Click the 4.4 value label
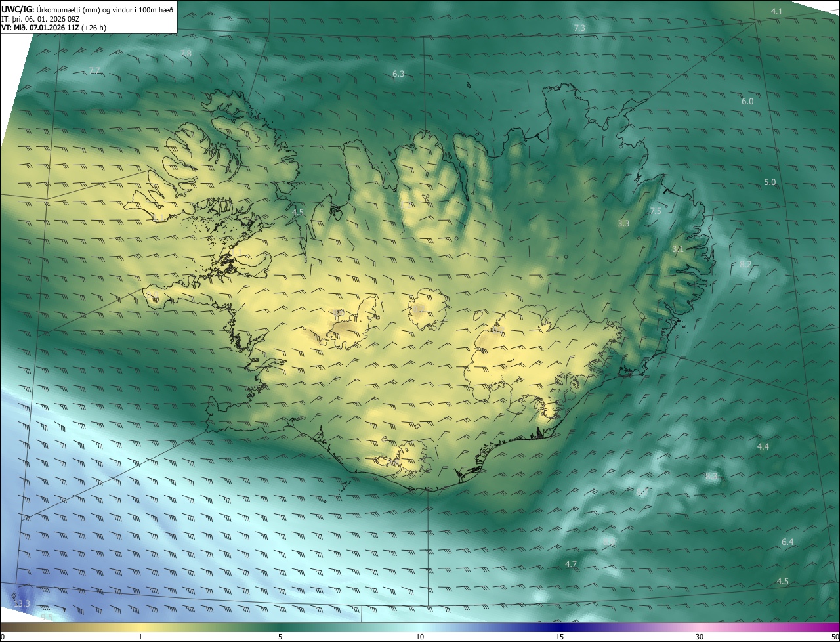840x642 pixels. [x=763, y=446]
